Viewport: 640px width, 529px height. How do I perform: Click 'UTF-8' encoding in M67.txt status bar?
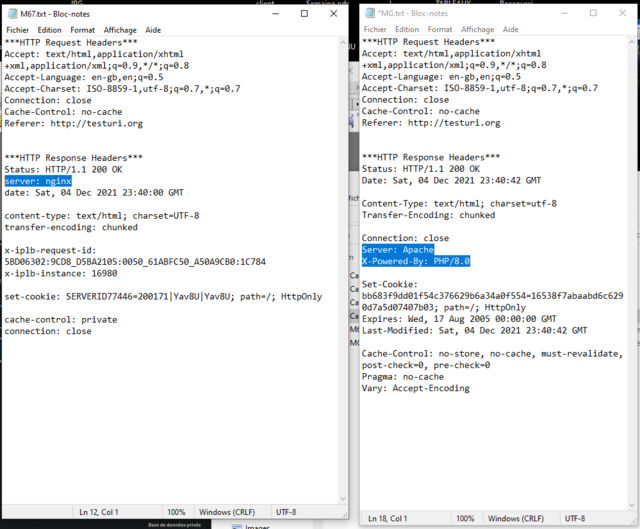(x=286, y=512)
